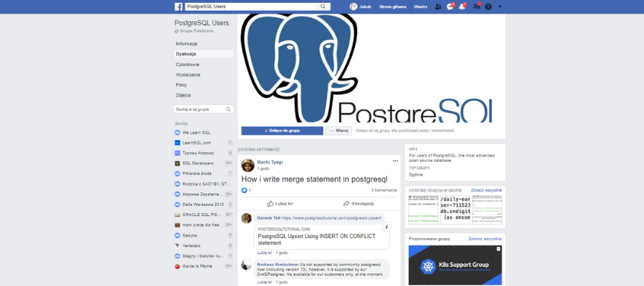Open LearnSQL.com shortcut icon
Screen dimensions: 644x286
(177, 143)
